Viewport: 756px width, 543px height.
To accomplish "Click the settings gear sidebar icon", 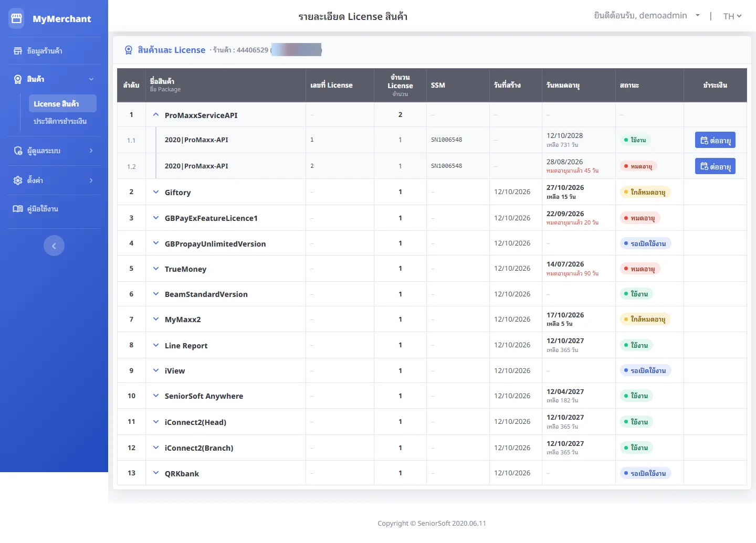I will (x=18, y=180).
